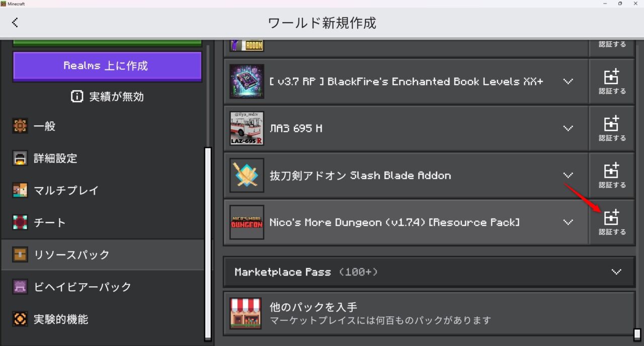Click the pack list scrollbar handle
The height and width of the screenshot is (346, 644).
click(x=637, y=334)
